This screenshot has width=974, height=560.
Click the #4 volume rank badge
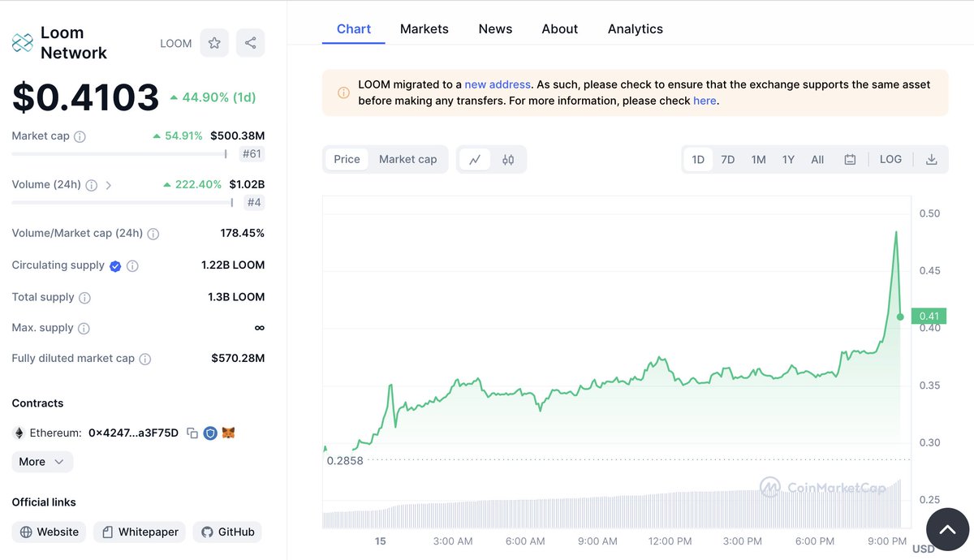click(255, 202)
